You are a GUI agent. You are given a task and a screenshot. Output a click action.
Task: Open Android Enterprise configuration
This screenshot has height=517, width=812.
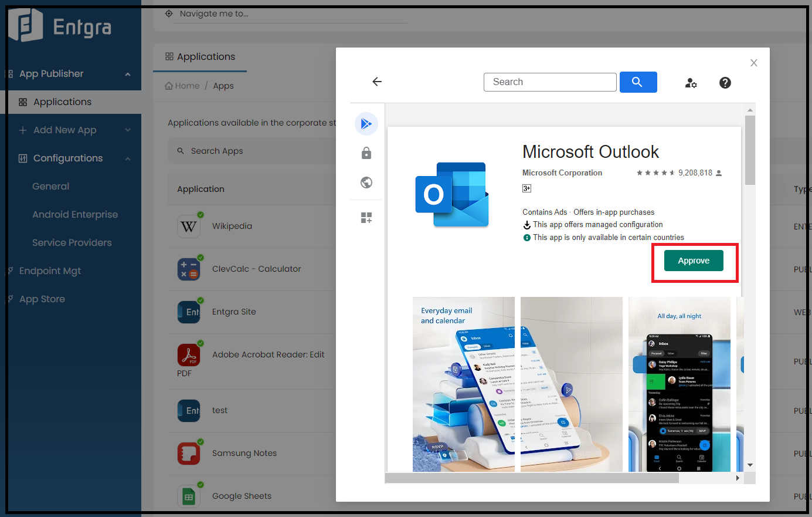(x=75, y=215)
